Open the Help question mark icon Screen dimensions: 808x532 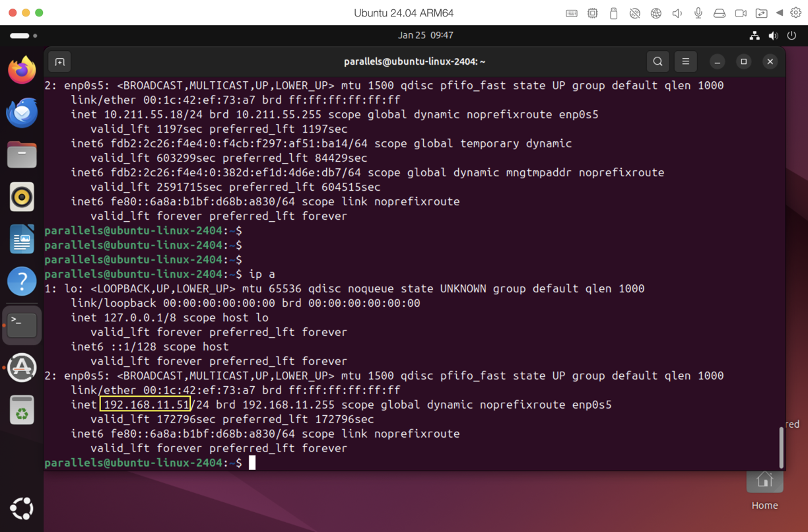22,281
